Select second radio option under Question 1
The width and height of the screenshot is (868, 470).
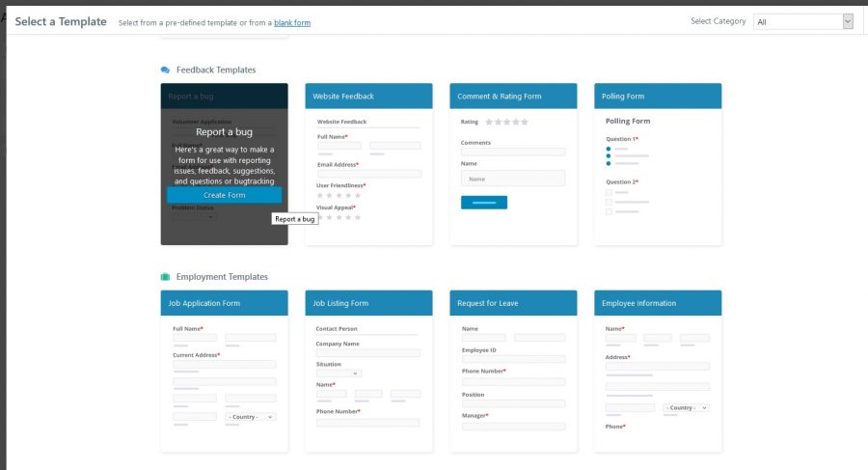click(609, 155)
